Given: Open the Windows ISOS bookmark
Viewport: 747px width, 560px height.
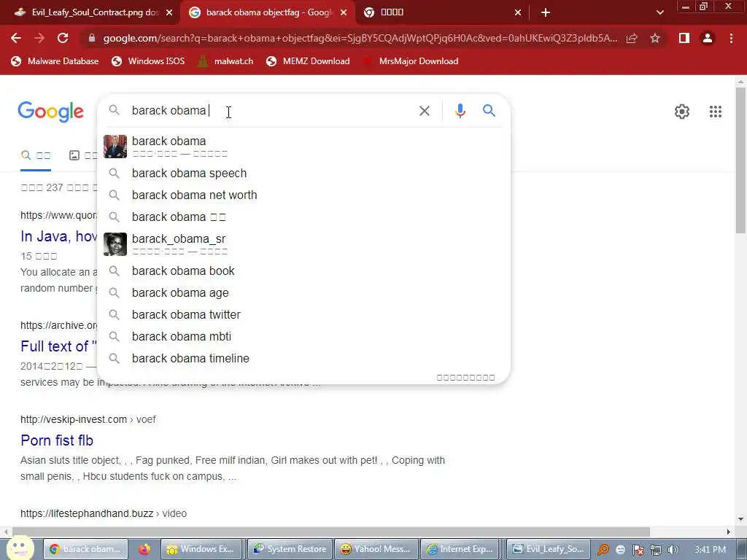Looking at the screenshot, I should 148,61.
